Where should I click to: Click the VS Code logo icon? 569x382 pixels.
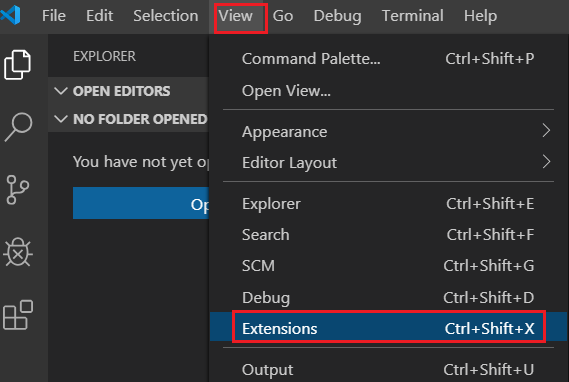[11, 15]
